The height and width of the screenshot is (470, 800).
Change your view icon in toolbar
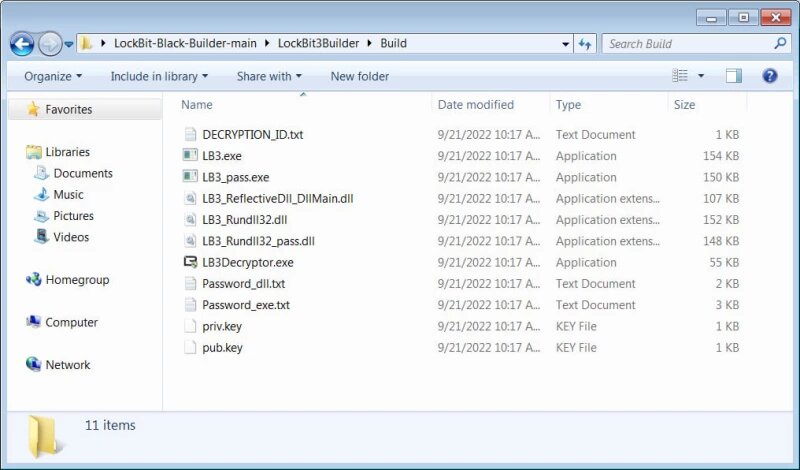(x=680, y=76)
